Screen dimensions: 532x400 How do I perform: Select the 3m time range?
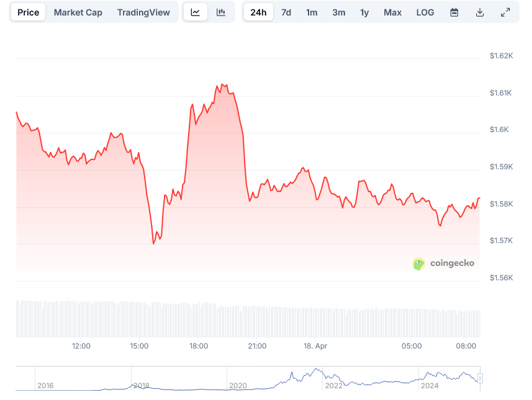[x=338, y=12]
